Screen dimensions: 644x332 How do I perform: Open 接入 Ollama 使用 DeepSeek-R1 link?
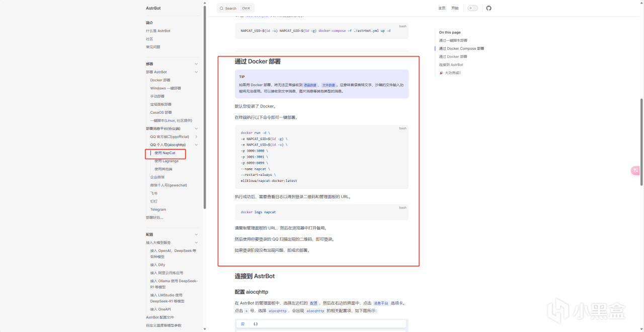click(174, 284)
